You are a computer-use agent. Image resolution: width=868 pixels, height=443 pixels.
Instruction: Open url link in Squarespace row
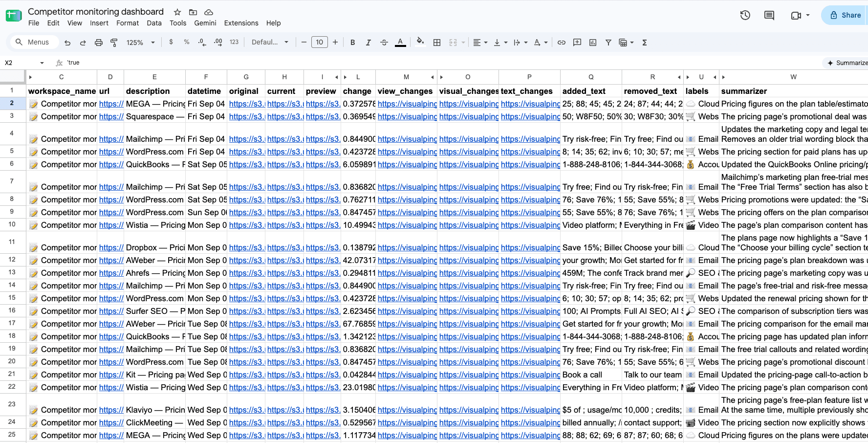tap(111, 116)
